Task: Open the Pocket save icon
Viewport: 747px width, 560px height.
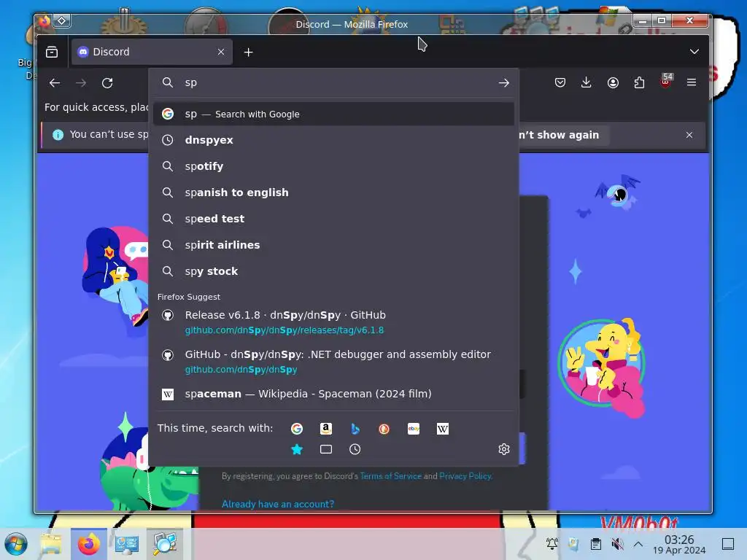Action: tap(560, 83)
